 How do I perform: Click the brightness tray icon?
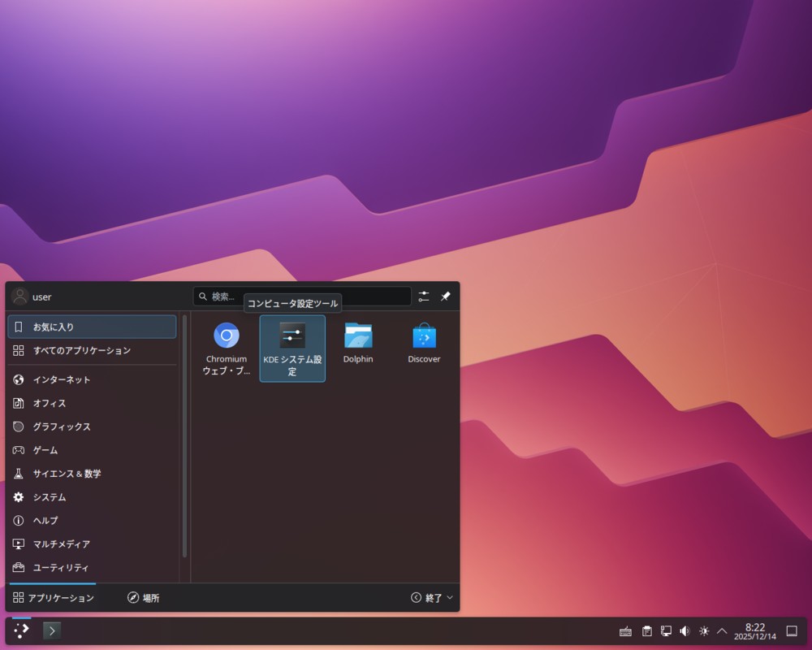[704, 630]
